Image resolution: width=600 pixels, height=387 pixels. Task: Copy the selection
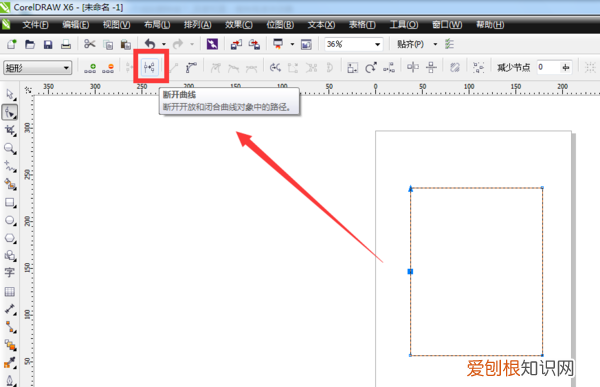point(108,44)
